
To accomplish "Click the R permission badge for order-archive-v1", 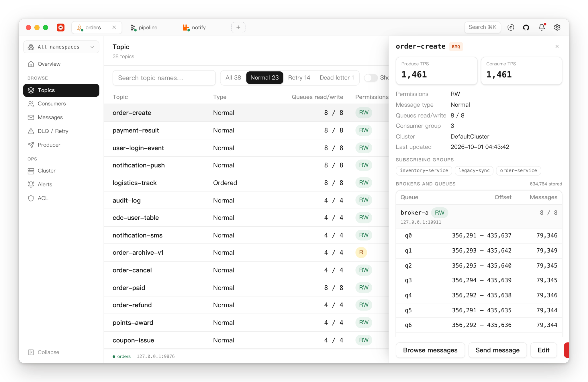I will coord(361,252).
